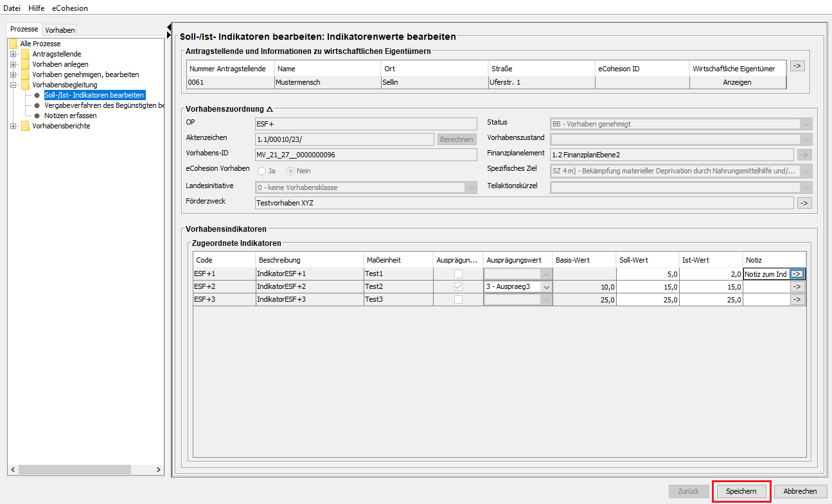Image resolution: width=832 pixels, height=504 pixels.
Task: Switch to the Vorhaben tab
Action: pos(60,30)
